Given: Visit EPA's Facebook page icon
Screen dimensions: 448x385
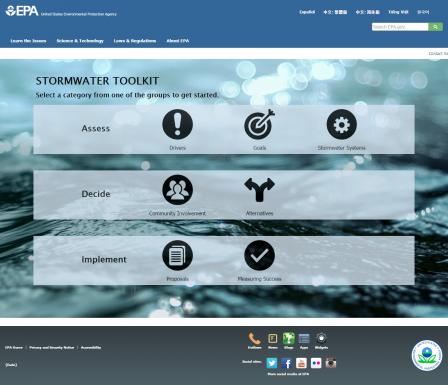Looking at the screenshot, I should (286, 363).
